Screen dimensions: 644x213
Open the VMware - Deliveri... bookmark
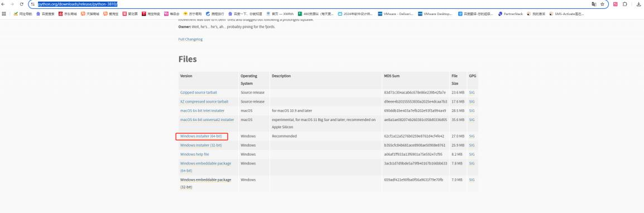(396, 13)
